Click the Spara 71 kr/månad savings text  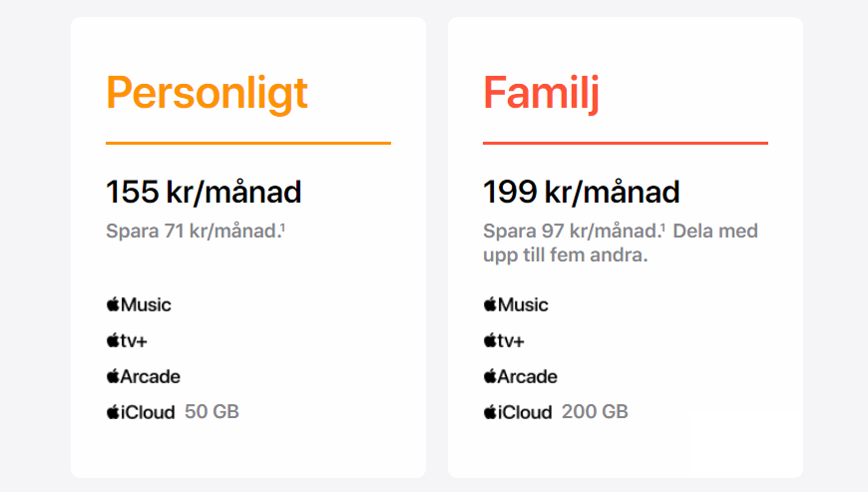coord(193,231)
